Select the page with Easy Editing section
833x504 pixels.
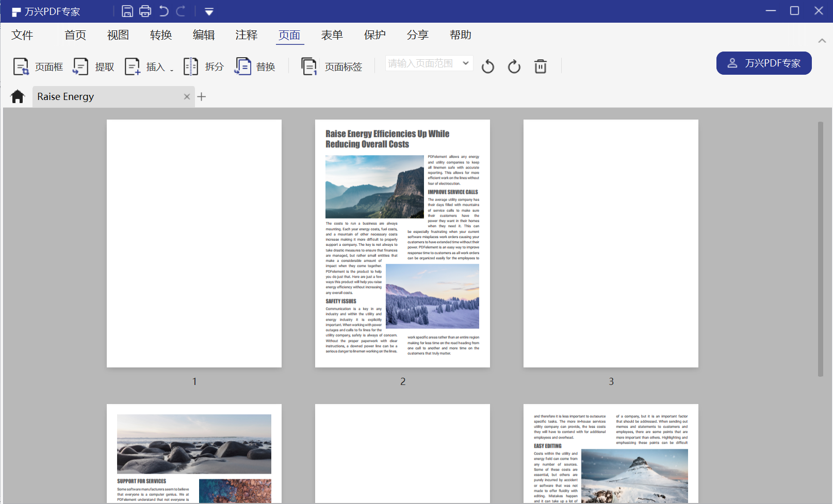click(x=611, y=453)
